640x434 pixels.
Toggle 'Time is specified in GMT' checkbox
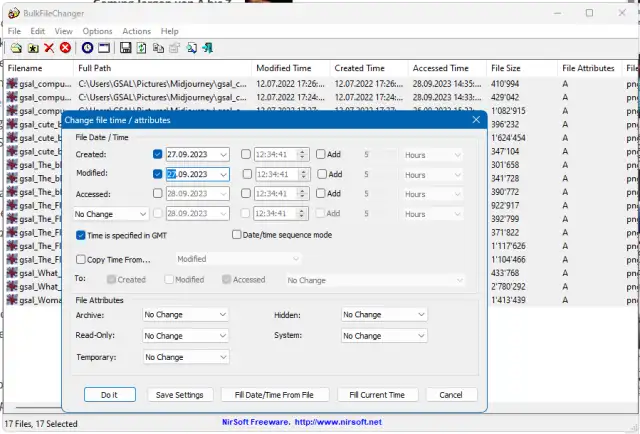click(x=82, y=234)
